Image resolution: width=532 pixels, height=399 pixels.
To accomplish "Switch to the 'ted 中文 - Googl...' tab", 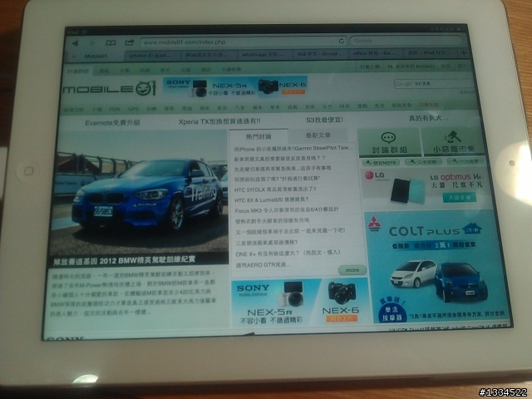I will (x=320, y=53).
